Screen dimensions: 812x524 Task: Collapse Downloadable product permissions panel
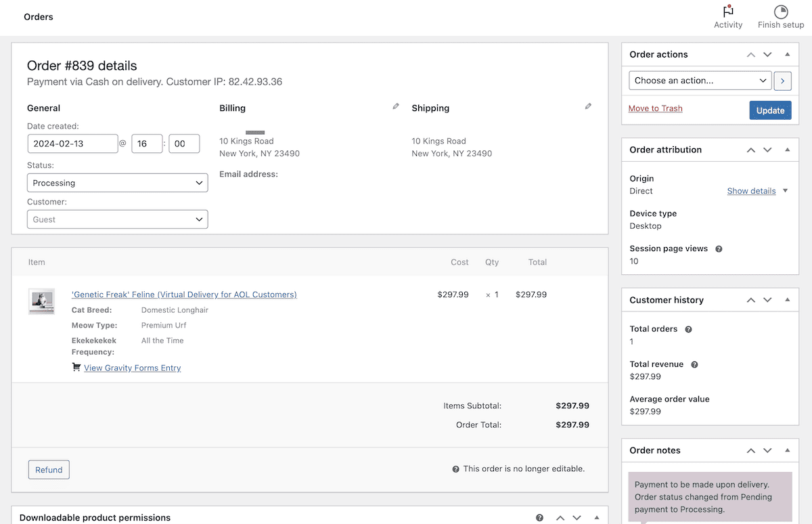point(597,517)
